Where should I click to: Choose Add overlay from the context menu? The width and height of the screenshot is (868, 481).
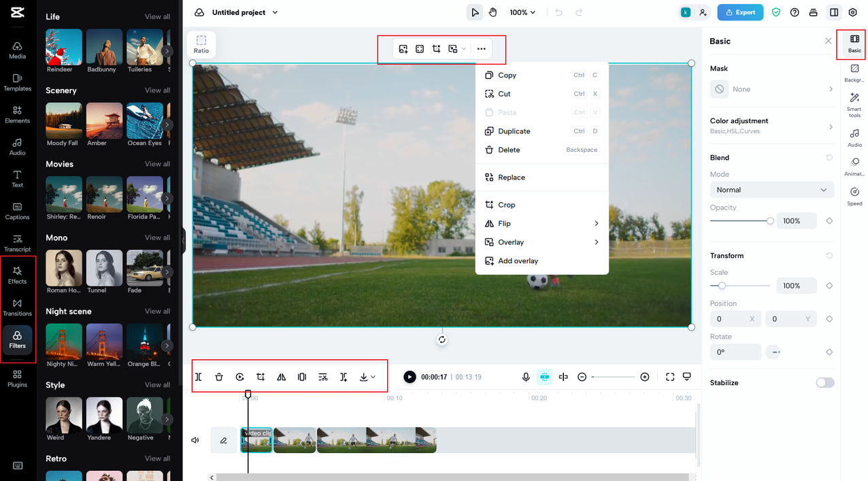coord(541,261)
